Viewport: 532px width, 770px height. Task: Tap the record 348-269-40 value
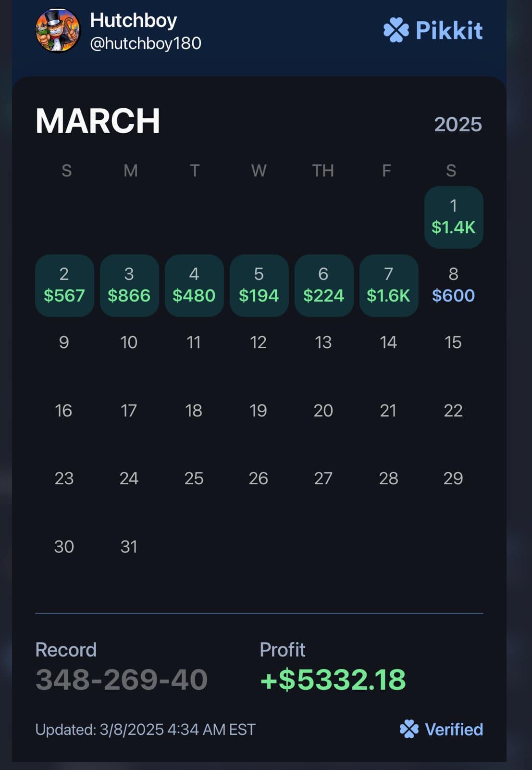click(x=122, y=680)
